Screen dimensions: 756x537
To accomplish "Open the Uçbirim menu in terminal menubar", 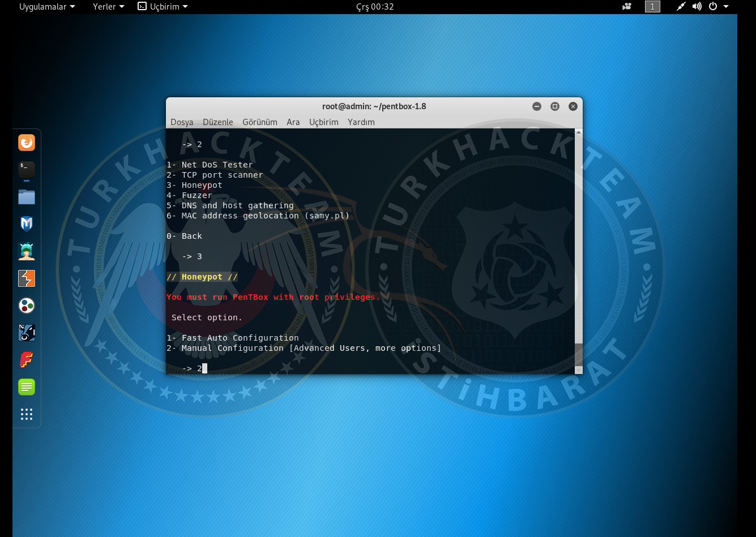I will coord(324,122).
